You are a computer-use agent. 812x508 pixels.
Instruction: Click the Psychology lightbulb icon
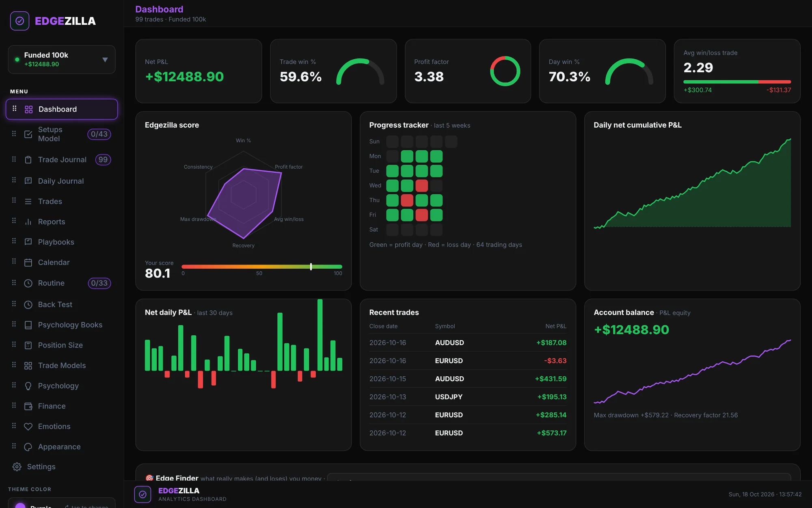tap(28, 386)
